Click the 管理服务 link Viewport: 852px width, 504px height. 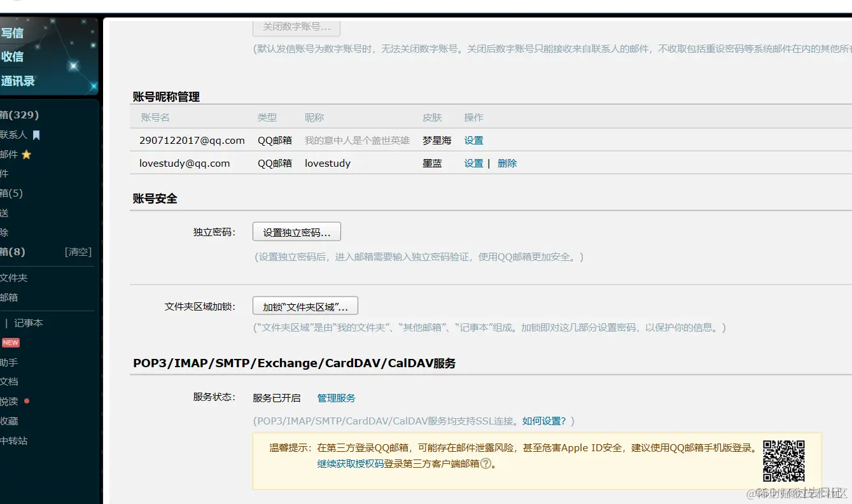[x=336, y=398]
